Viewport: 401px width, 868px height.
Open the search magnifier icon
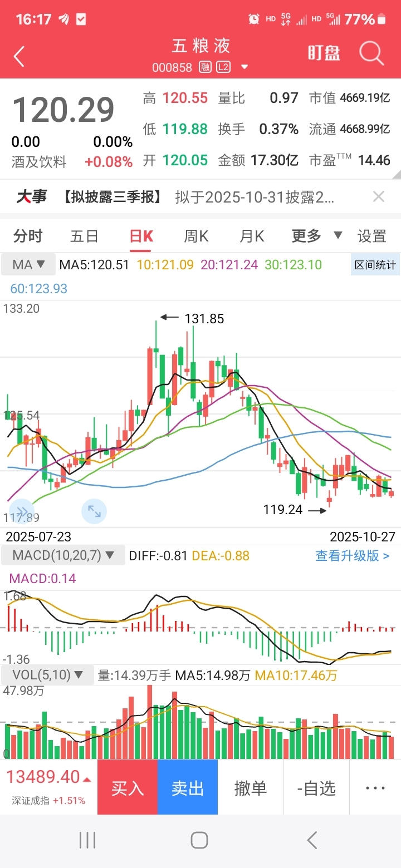coord(371,54)
